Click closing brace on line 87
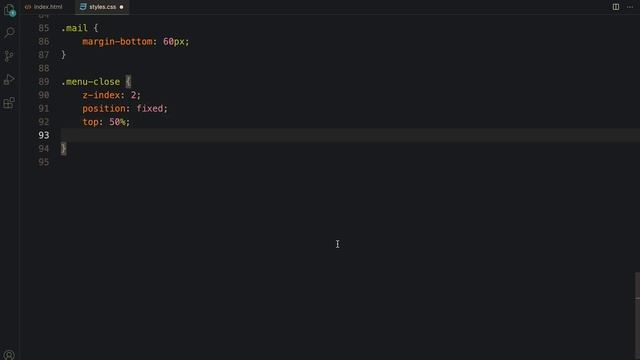The width and height of the screenshot is (640, 360). pos(63,55)
